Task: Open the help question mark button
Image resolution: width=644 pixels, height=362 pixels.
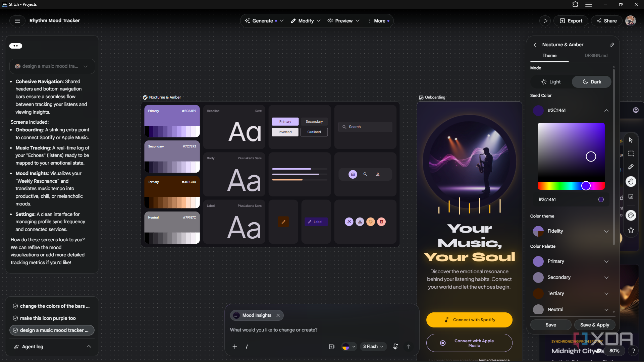Action: (x=633, y=351)
